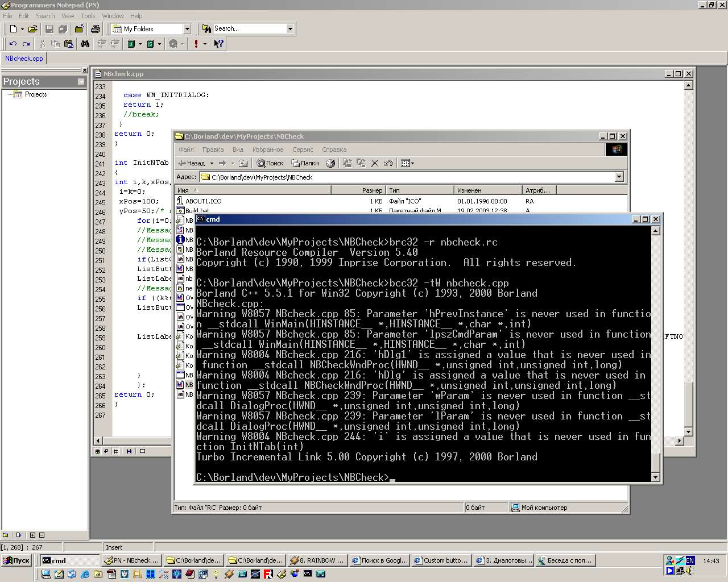Toggle the Папки folders pane button

click(305, 163)
